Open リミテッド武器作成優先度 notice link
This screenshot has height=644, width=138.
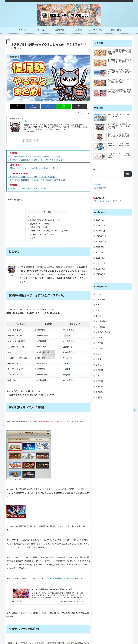point(38,180)
